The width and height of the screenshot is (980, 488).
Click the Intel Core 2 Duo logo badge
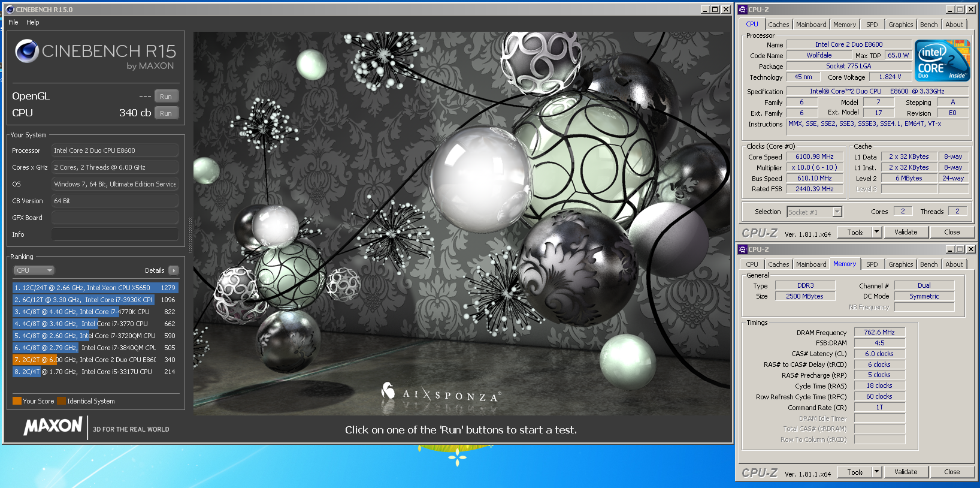942,61
